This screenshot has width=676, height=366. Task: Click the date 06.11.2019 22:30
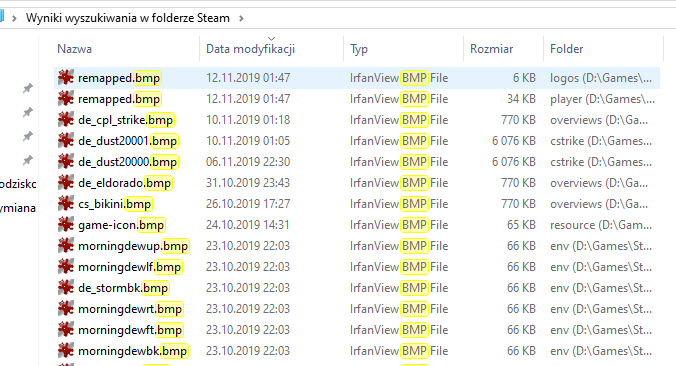[248, 162]
